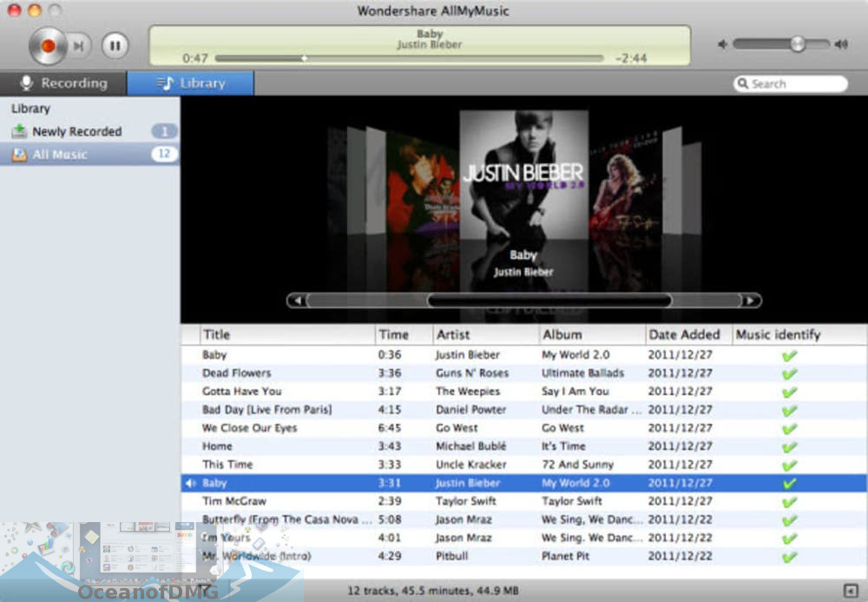Screen dimensions: 868x602
Task: Click the identify checkmark for Dead Flowers
Action: (790, 374)
